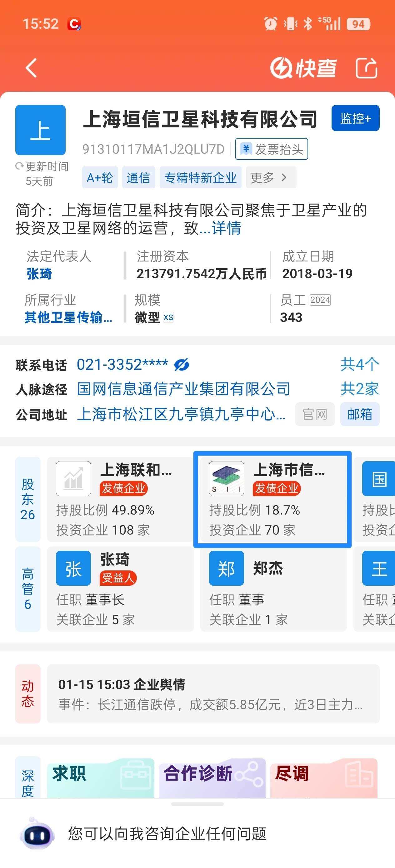Click the 官网 website button
The height and width of the screenshot is (868, 395).
tap(315, 414)
